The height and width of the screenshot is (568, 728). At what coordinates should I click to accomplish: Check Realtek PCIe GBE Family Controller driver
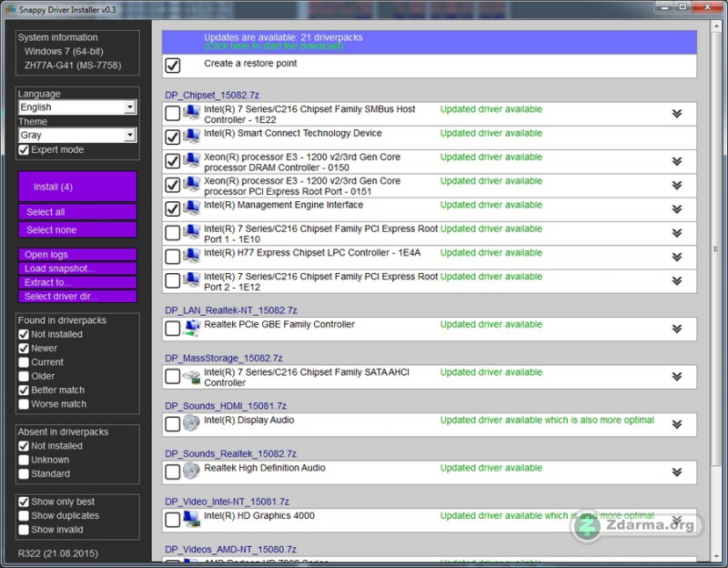click(173, 329)
